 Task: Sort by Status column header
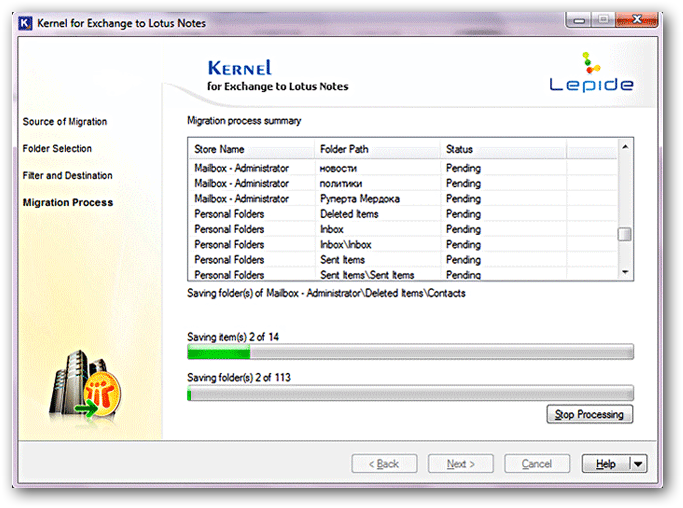click(x=503, y=149)
